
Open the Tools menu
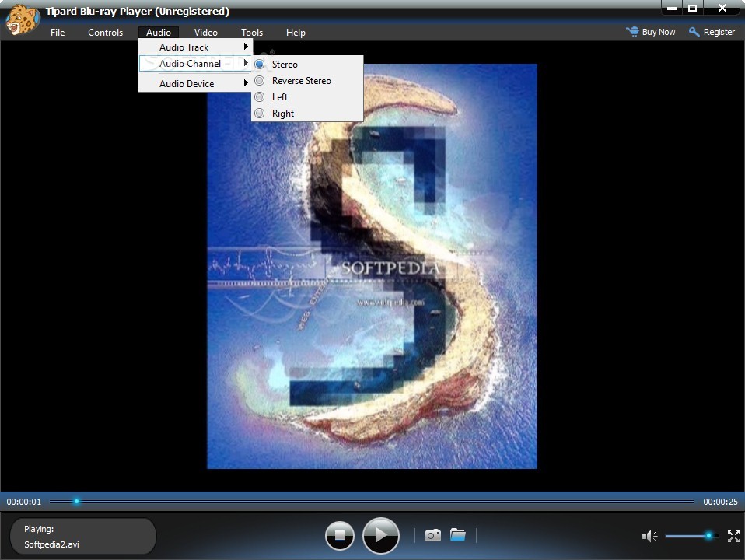pos(252,33)
